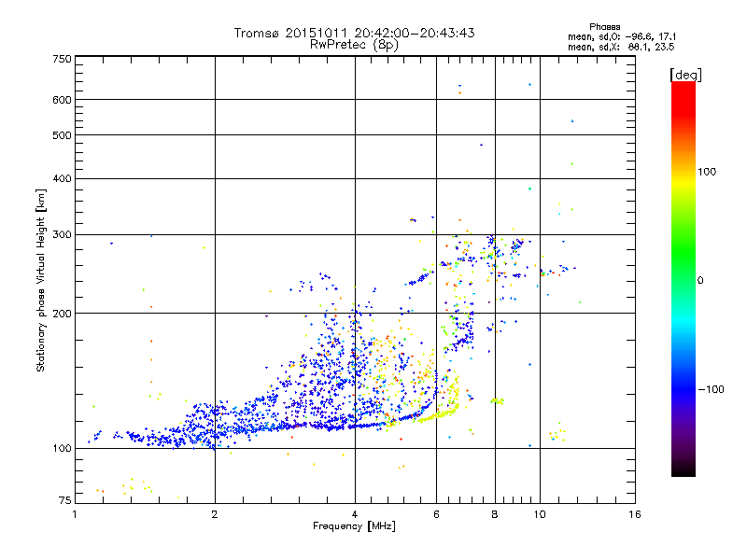Click the x-axis title 'Frequency [MHz]'
This screenshot has height=560, width=747.
coord(354,526)
